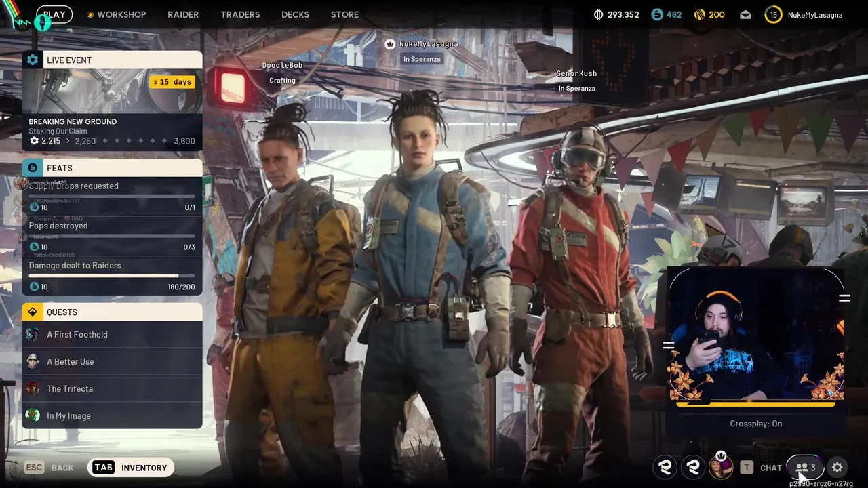The image size is (868, 488).
Task: Click the trader portrait for A First Foothold
Action: 33,334
